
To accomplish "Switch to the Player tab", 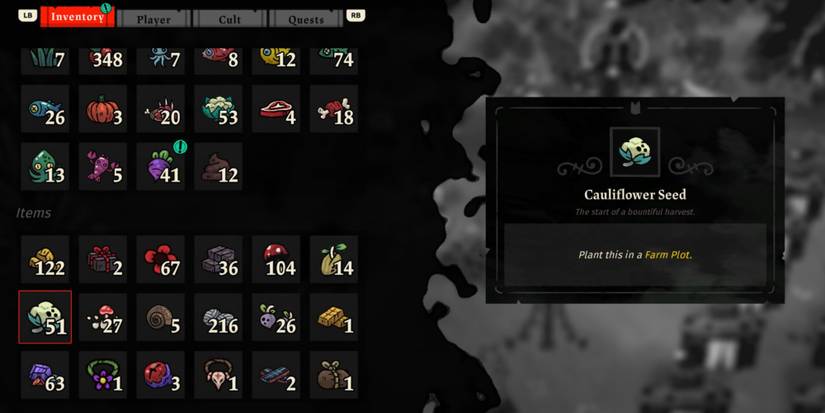I will 154,19.
